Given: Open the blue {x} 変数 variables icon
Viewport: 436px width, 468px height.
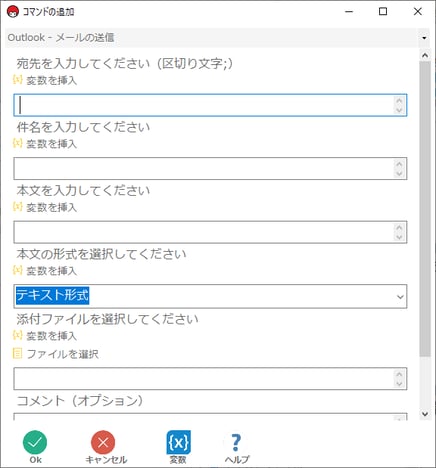Looking at the screenshot, I should [178, 442].
